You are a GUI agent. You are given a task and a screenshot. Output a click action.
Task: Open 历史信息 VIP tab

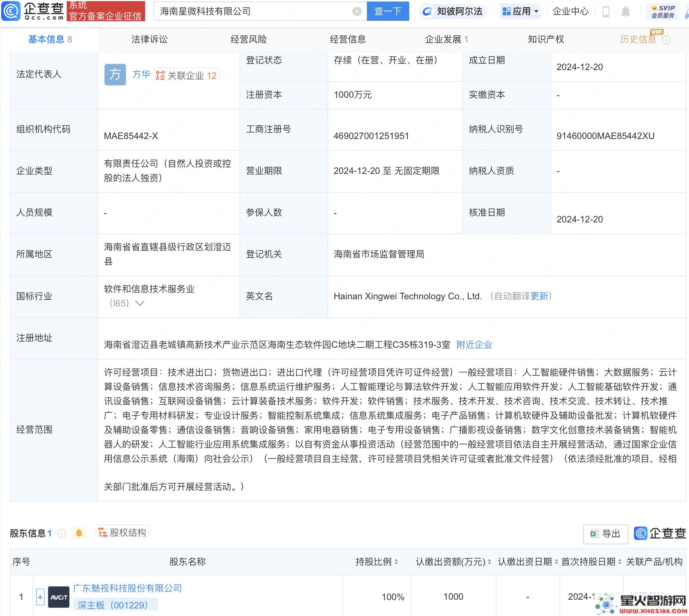pos(638,39)
